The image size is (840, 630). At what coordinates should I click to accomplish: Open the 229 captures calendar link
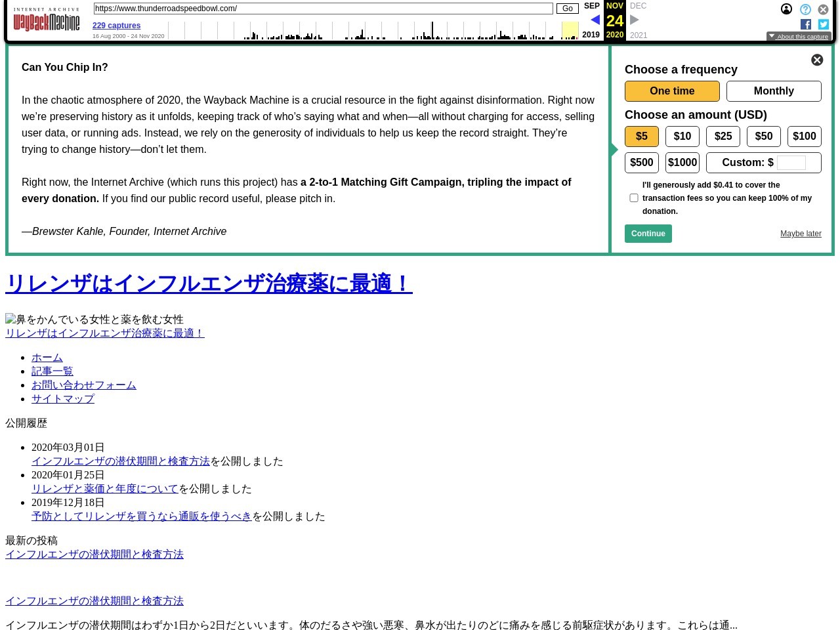click(116, 26)
